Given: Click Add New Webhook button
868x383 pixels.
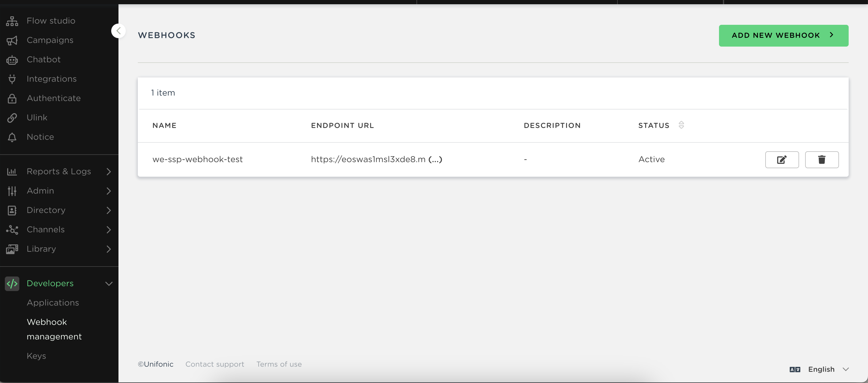Looking at the screenshot, I should pos(783,35).
